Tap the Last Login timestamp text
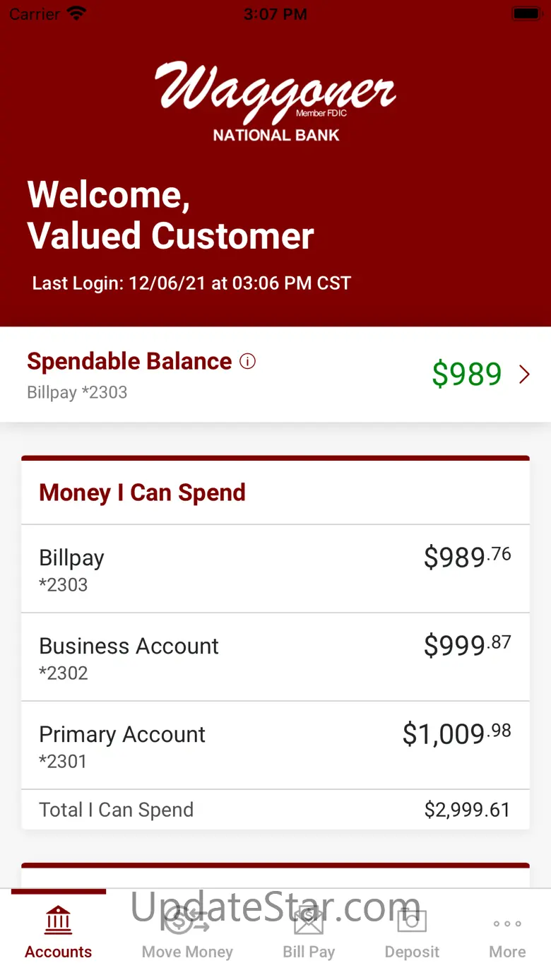 point(191,283)
